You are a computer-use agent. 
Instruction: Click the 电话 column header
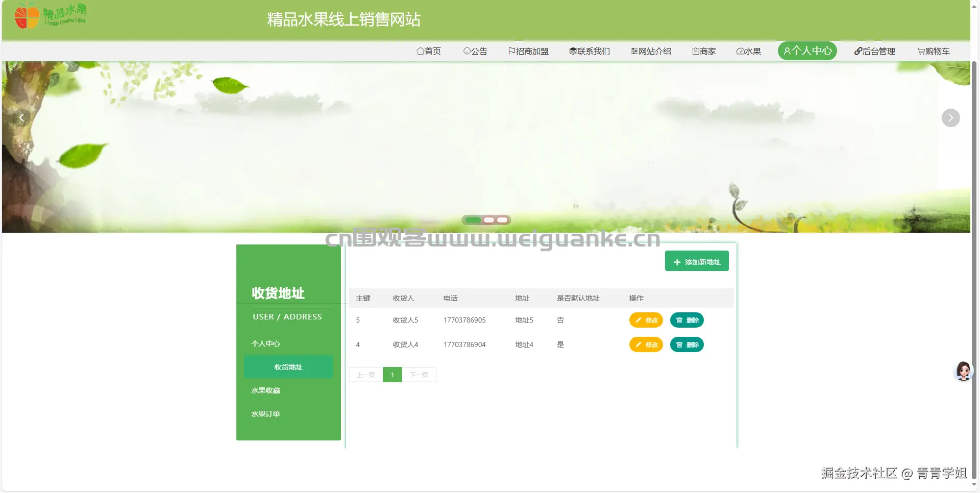coord(450,298)
